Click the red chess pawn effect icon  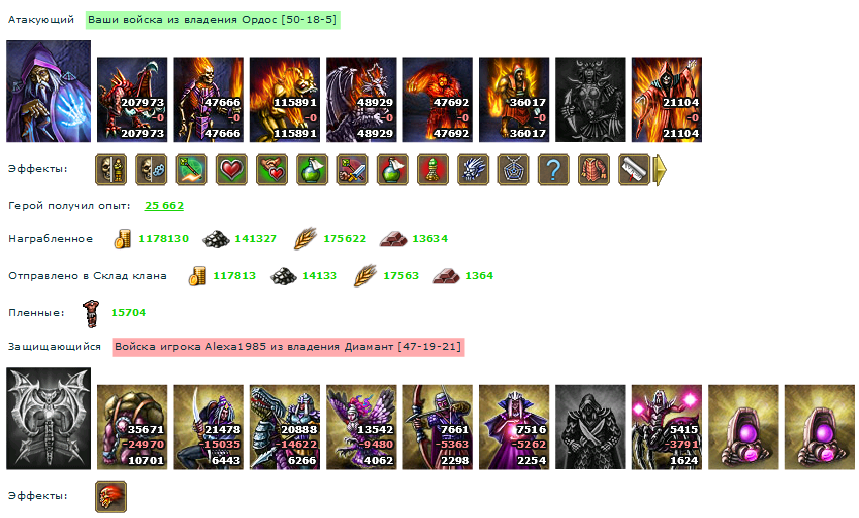pos(433,169)
